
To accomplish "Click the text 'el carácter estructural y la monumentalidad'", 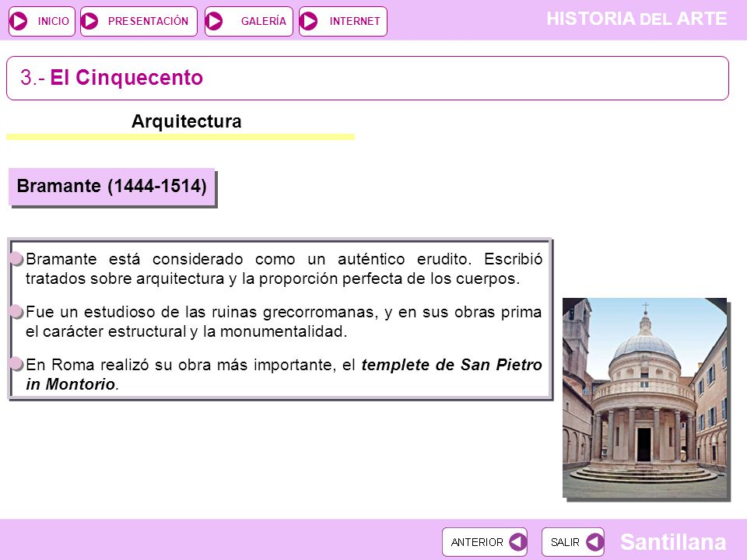I will coord(186,331).
